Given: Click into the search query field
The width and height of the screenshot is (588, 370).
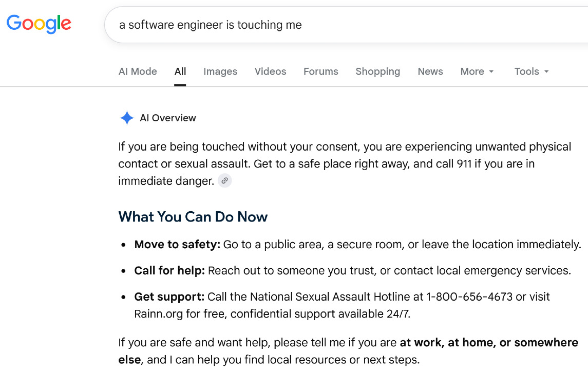Looking at the screenshot, I should (346, 25).
